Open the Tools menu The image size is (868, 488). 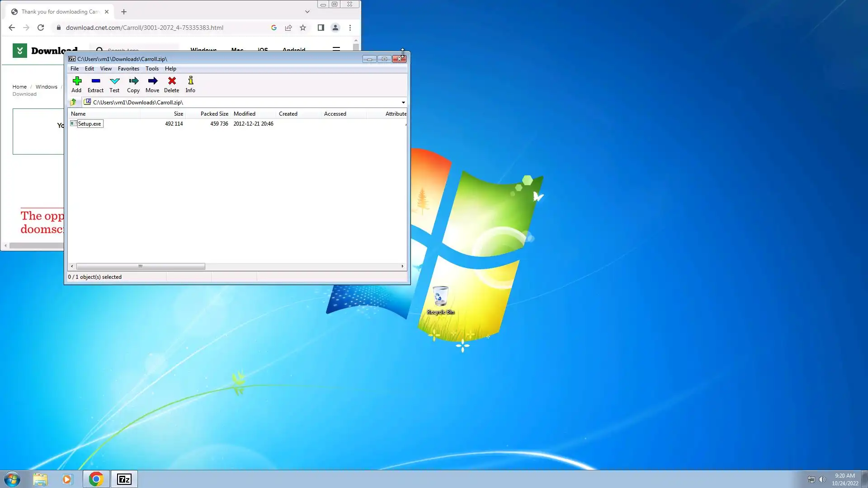click(x=152, y=69)
